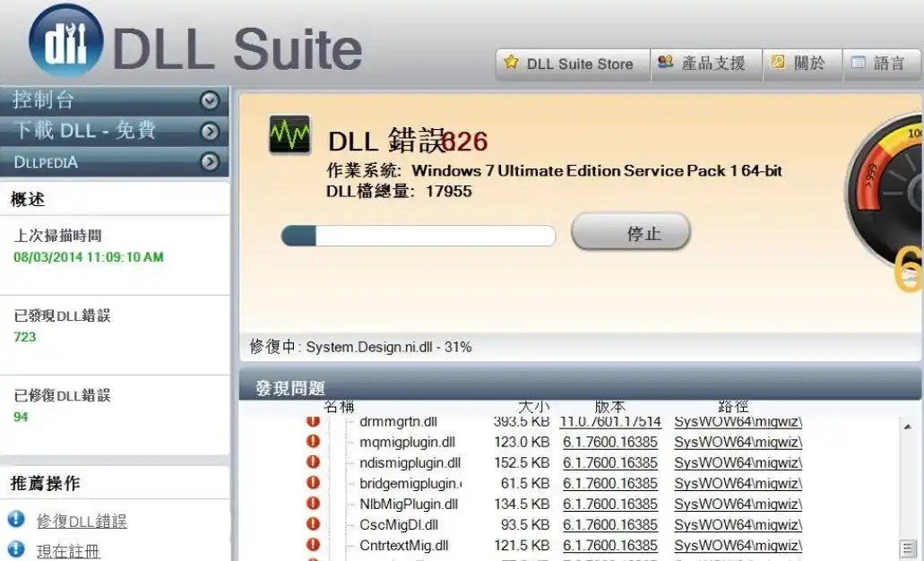Click the scan progress bar
This screenshot has width=924, height=561.
419,235
